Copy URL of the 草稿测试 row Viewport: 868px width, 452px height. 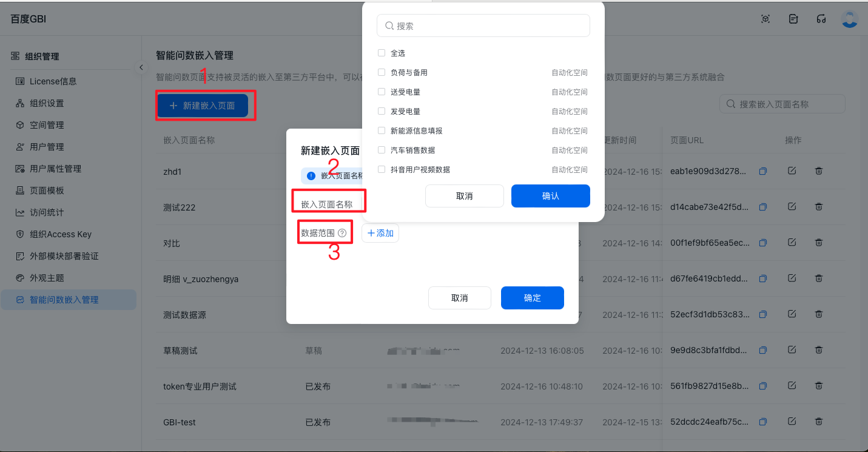764,351
